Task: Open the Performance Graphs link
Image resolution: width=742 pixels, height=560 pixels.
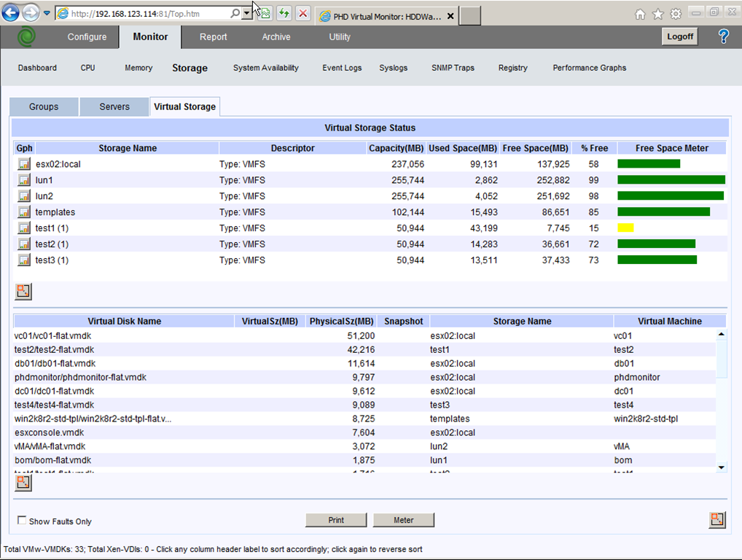Action: (x=589, y=68)
